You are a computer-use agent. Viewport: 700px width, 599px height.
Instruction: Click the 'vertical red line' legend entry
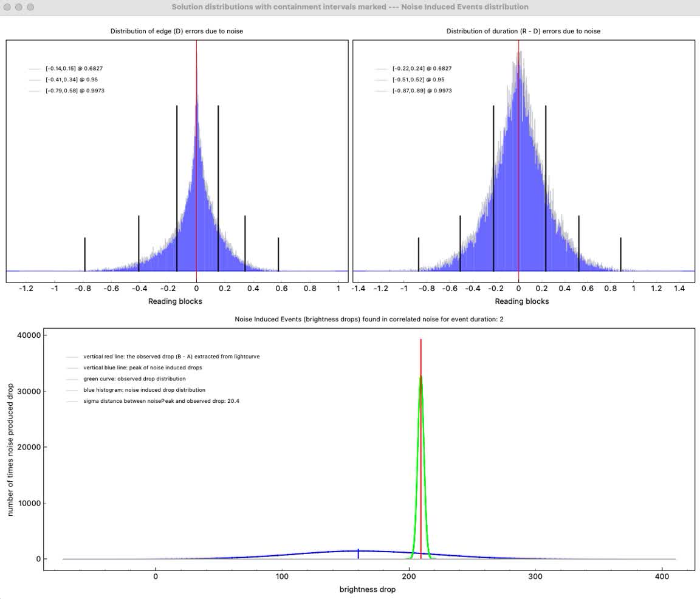click(x=171, y=357)
